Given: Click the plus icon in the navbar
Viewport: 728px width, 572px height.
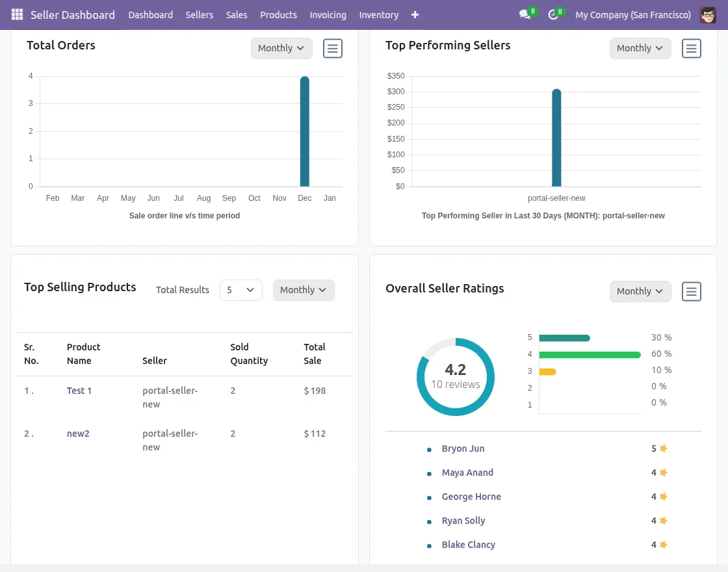Looking at the screenshot, I should tap(415, 14).
